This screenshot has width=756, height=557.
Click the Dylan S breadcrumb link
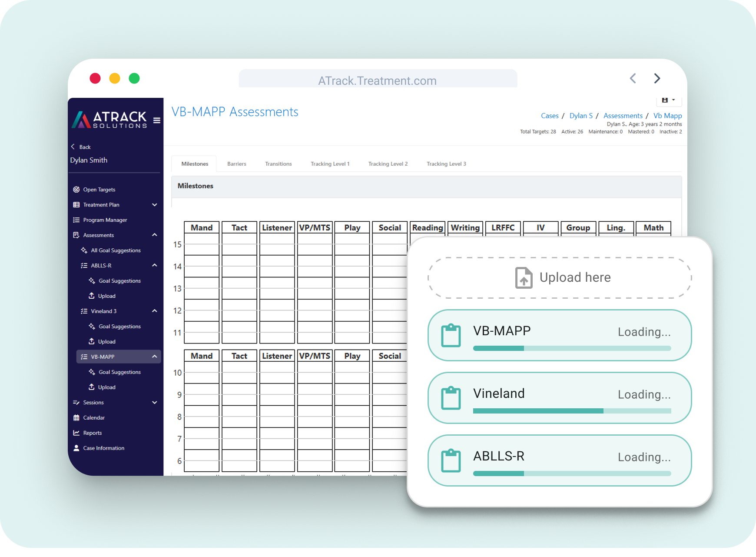tap(581, 116)
